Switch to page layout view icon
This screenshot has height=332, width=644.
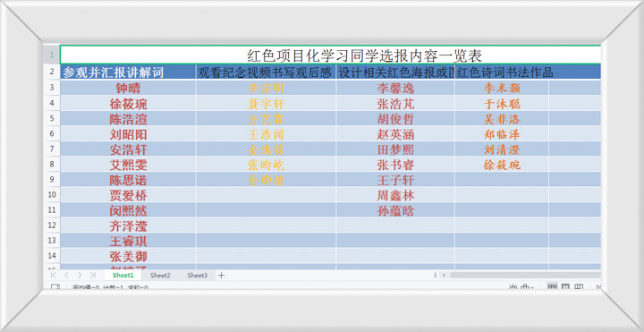tap(566, 286)
